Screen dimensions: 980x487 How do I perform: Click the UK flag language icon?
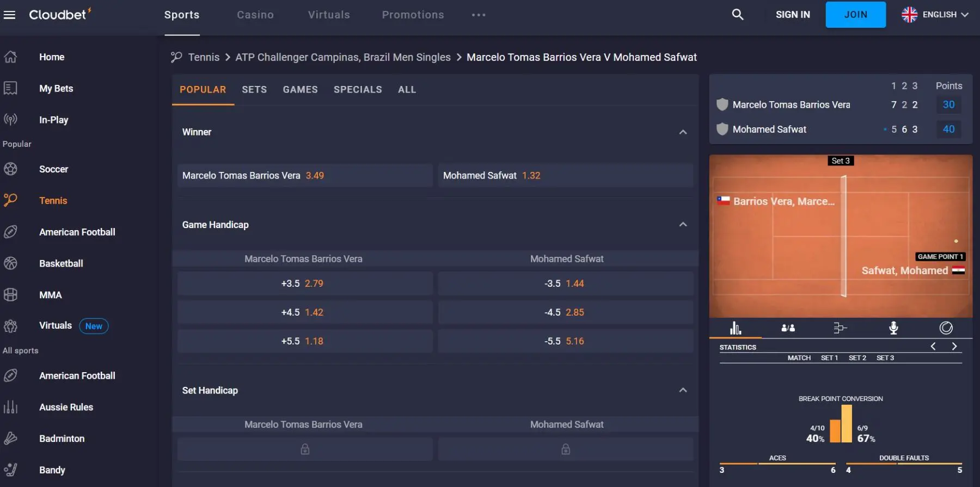point(909,15)
